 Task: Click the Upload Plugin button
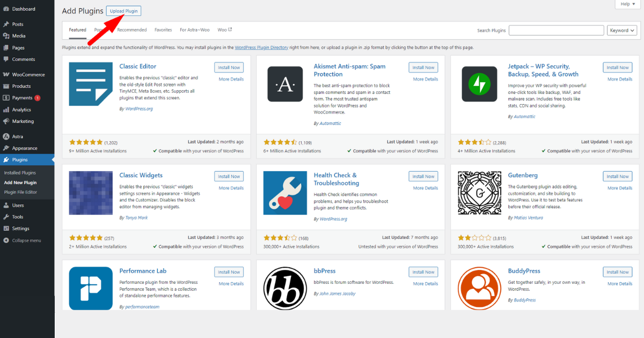pyautogui.click(x=124, y=11)
